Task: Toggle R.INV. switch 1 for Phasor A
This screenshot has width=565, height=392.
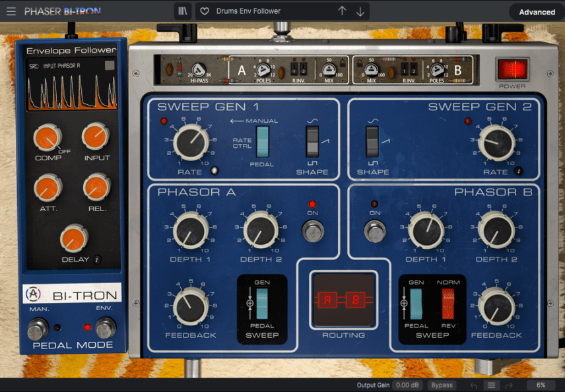Action: coord(294,69)
